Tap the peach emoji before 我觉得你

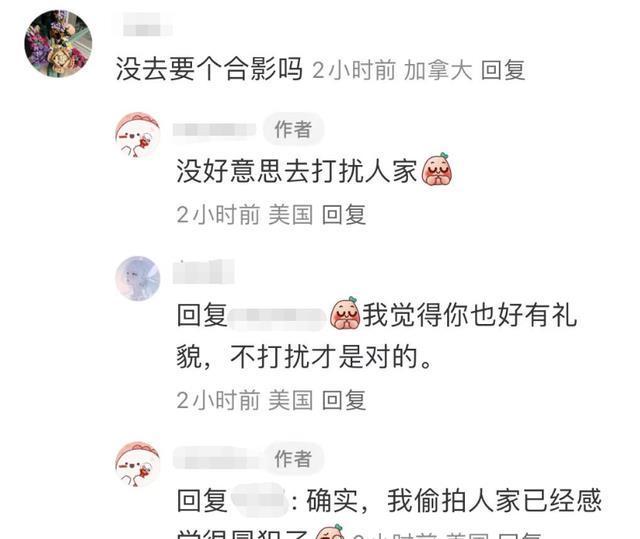coord(345,314)
